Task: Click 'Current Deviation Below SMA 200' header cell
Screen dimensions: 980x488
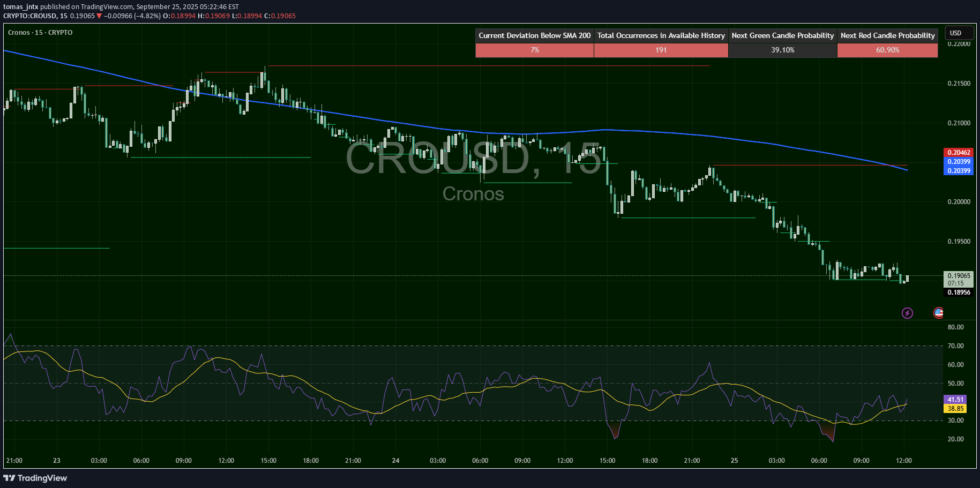Action: pyautogui.click(x=535, y=35)
